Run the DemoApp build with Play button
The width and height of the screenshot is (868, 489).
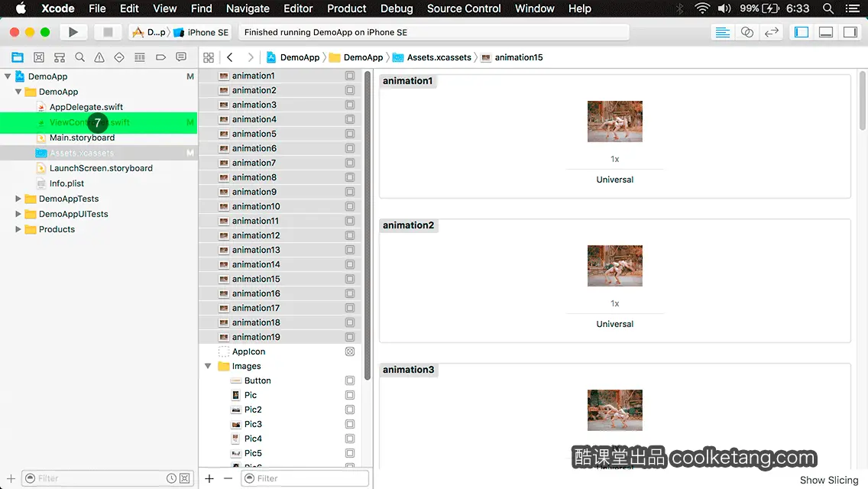coord(73,32)
